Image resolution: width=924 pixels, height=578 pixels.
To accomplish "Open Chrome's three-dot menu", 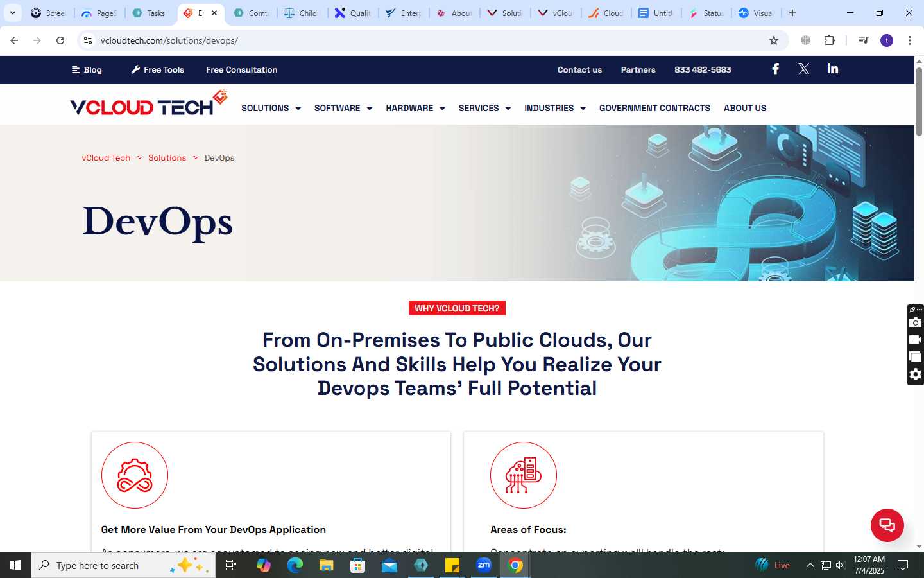I will point(909,40).
